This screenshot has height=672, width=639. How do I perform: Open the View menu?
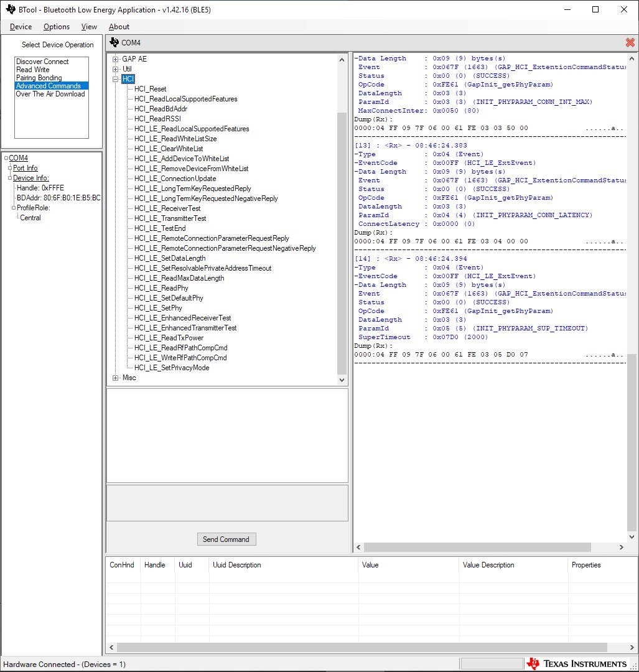[89, 27]
